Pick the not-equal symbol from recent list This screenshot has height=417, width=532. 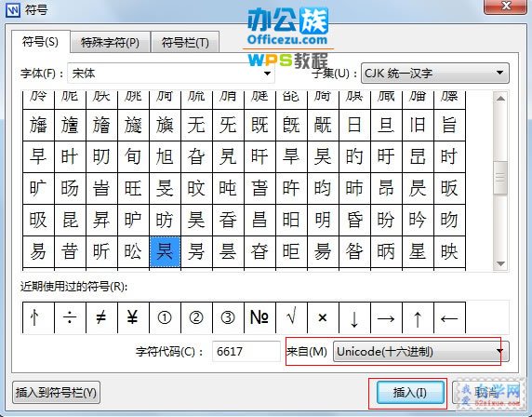(101, 317)
